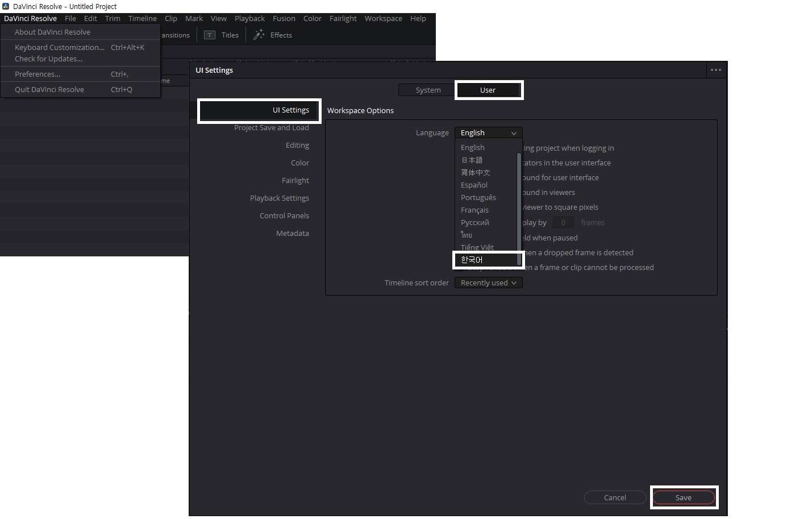The width and height of the screenshot is (812, 519).
Task: Click the frames delay input field
Action: [563, 222]
